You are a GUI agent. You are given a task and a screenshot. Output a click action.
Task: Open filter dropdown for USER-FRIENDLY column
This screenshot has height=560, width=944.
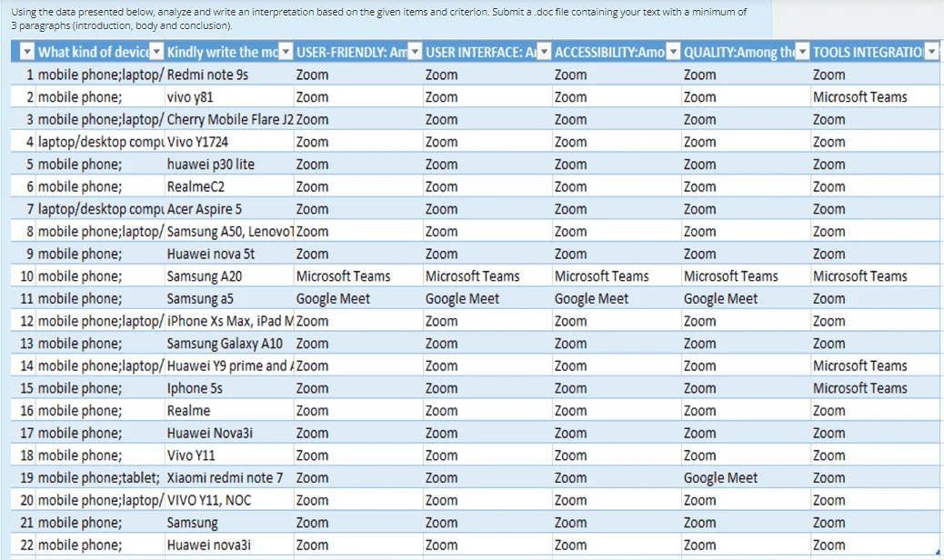point(416,53)
